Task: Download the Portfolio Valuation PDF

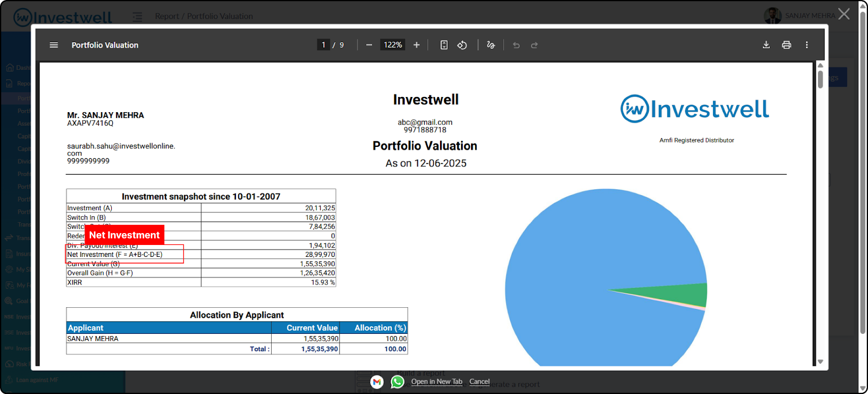Action: coord(766,45)
